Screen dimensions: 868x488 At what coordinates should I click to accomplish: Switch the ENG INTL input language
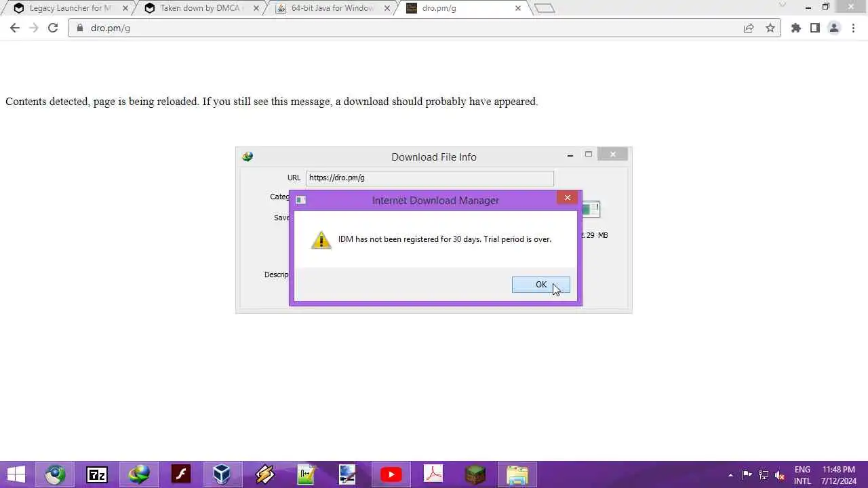click(802, 475)
